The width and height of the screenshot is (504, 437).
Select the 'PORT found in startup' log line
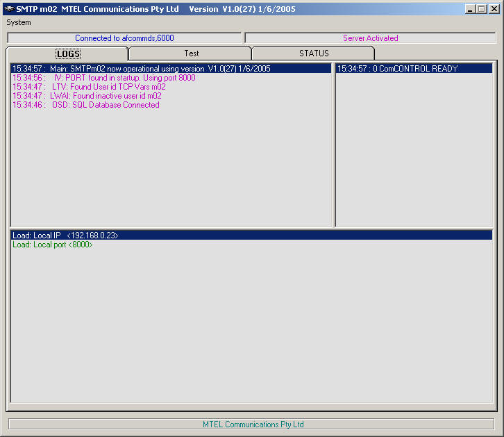tap(104, 78)
